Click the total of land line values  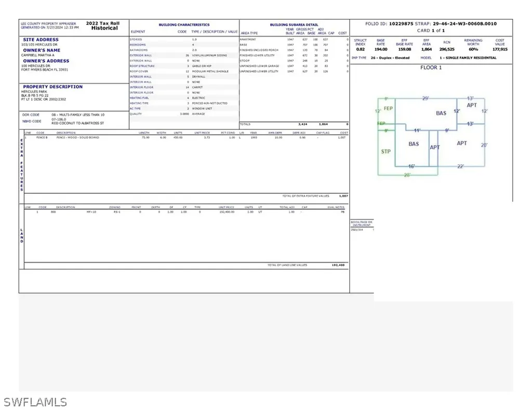pyautogui.click(x=338, y=265)
